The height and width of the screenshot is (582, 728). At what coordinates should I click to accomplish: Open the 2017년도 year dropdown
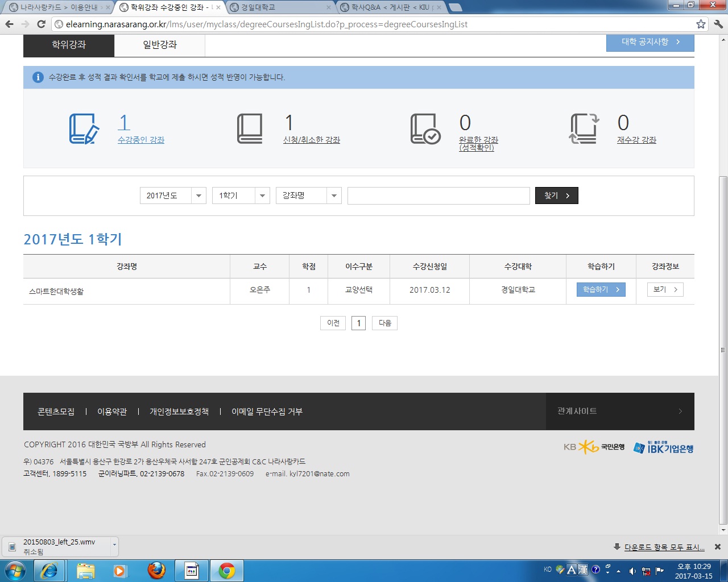pos(173,196)
